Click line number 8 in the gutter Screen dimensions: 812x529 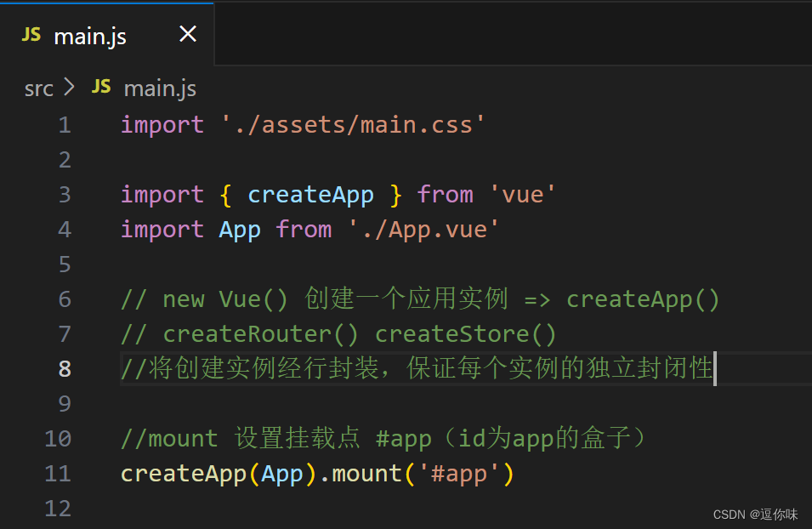click(65, 368)
